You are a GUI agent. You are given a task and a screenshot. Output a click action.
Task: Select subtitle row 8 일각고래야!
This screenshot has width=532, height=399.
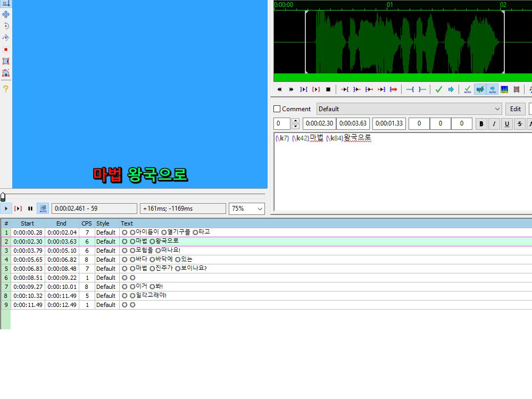[x=266, y=295]
